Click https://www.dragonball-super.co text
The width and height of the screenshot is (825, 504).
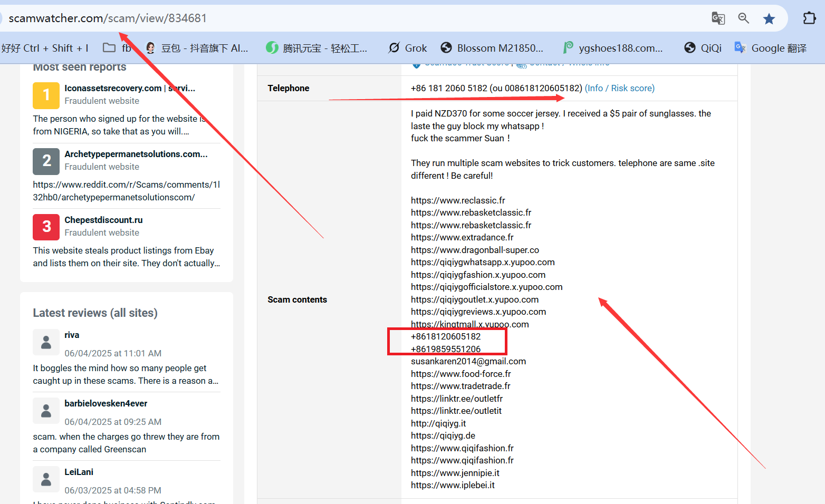475,250
